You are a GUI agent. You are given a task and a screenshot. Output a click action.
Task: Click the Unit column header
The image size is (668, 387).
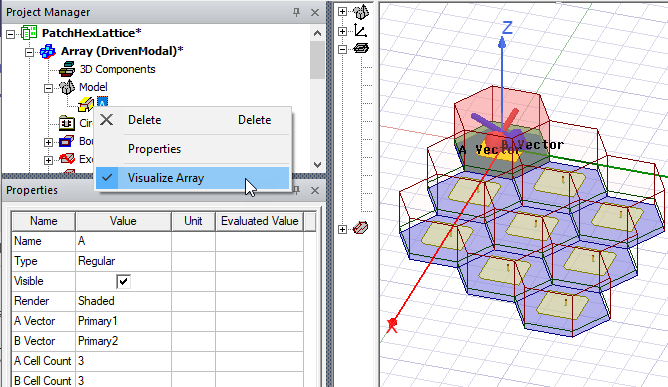(x=193, y=221)
